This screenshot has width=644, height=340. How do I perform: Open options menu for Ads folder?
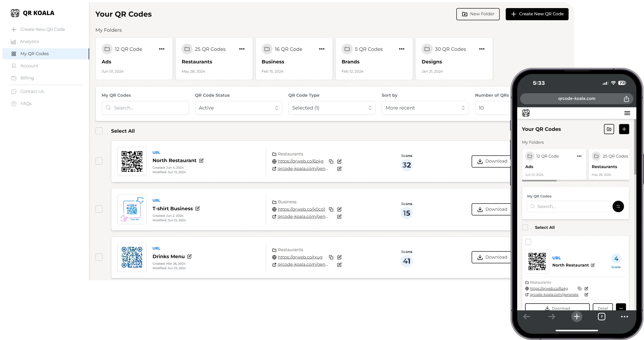[x=162, y=49]
